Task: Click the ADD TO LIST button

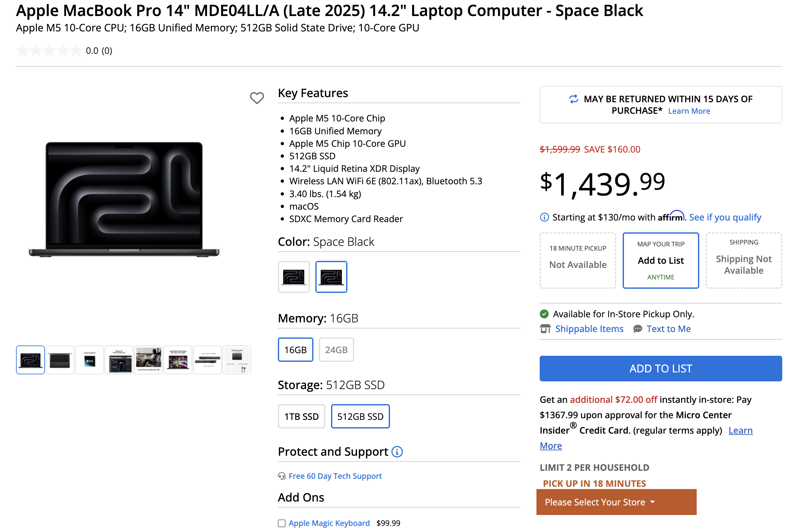Action: pos(660,368)
